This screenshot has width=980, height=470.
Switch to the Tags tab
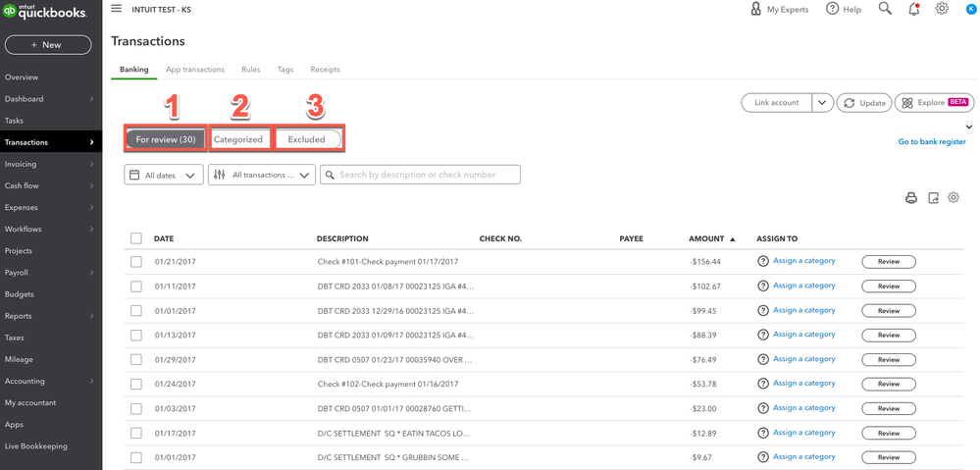(285, 70)
